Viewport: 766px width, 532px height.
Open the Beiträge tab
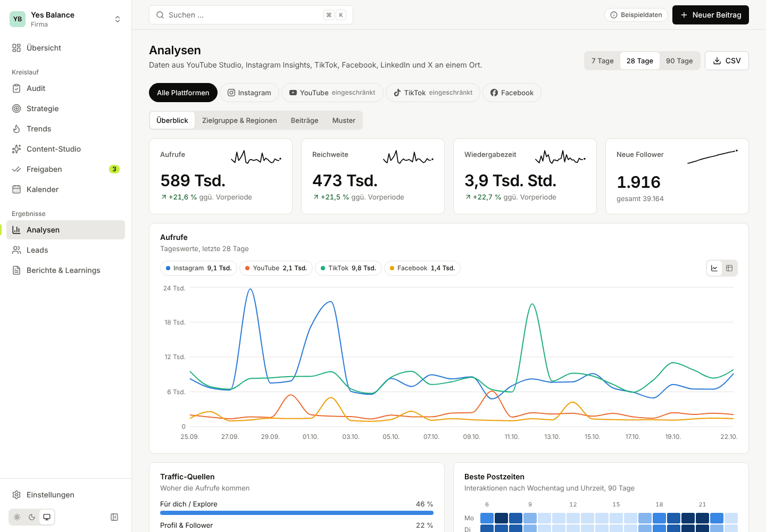[x=305, y=120]
